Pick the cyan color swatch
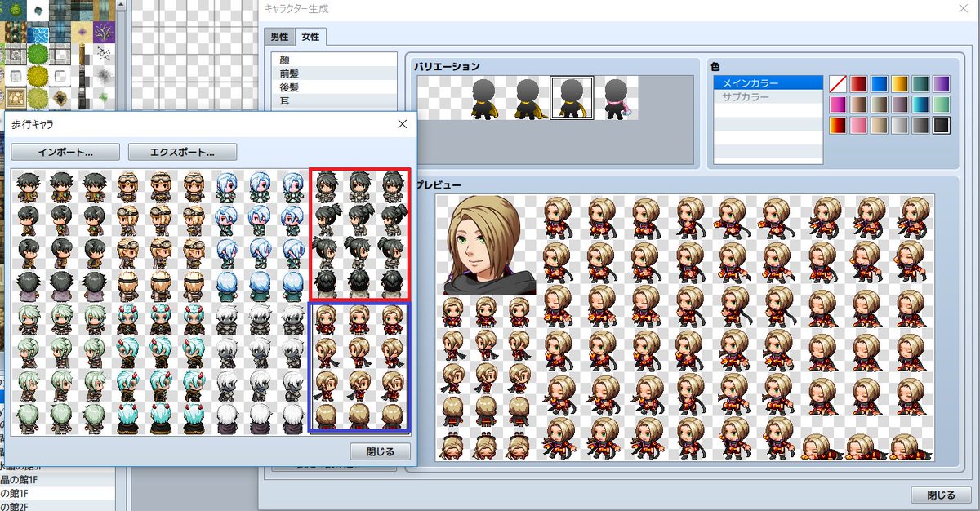Image resolution: width=980 pixels, height=511 pixels. tap(920, 104)
